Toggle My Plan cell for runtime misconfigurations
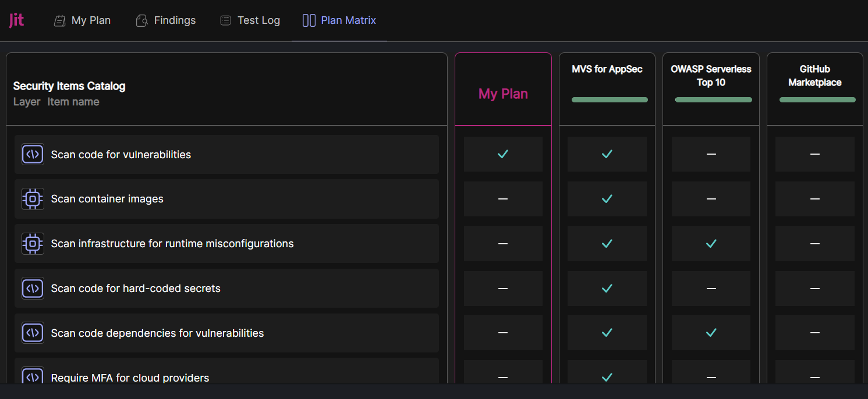Image resolution: width=868 pixels, height=399 pixels. click(503, 244)
